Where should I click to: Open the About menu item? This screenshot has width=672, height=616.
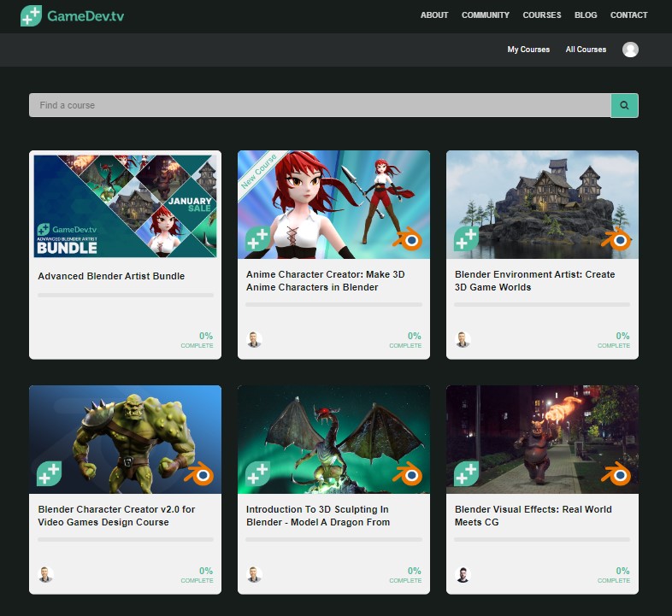pyautogui.click(x=434, y=15)
